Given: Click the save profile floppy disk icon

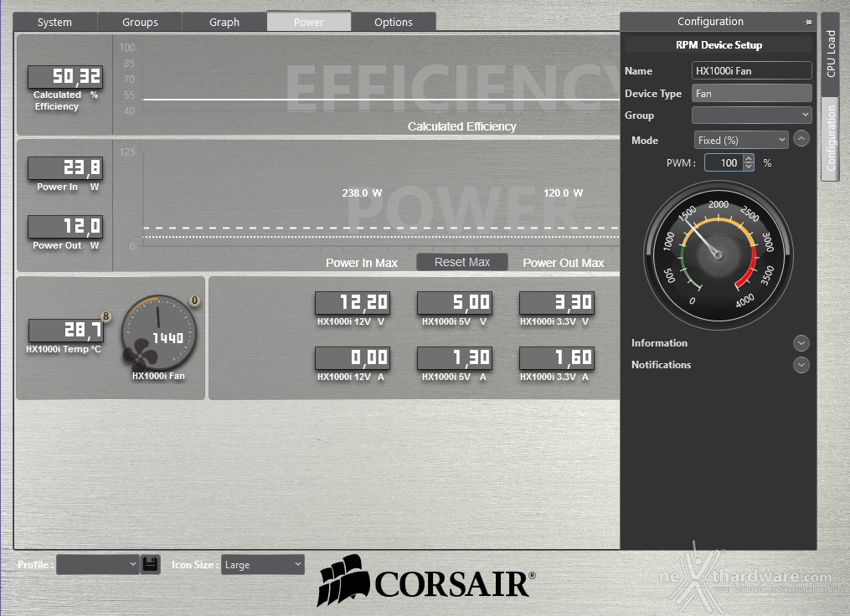Looking at the screenshot, I should point(150,564).
